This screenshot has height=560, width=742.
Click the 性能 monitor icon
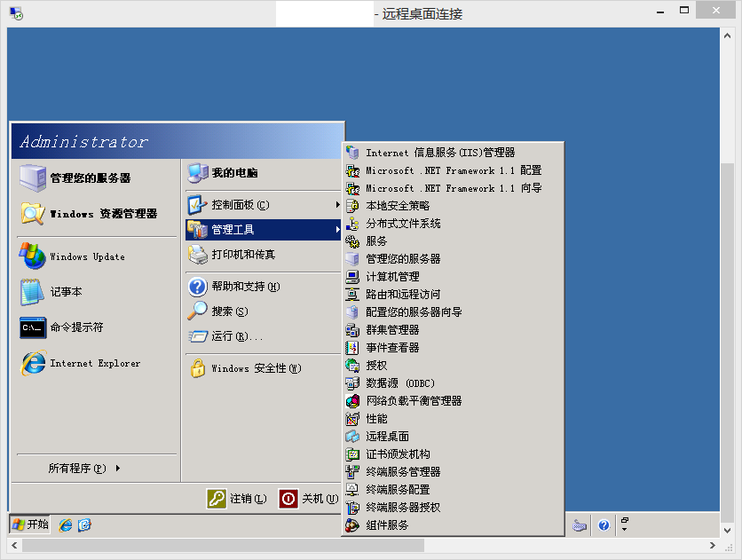[352, 419]
